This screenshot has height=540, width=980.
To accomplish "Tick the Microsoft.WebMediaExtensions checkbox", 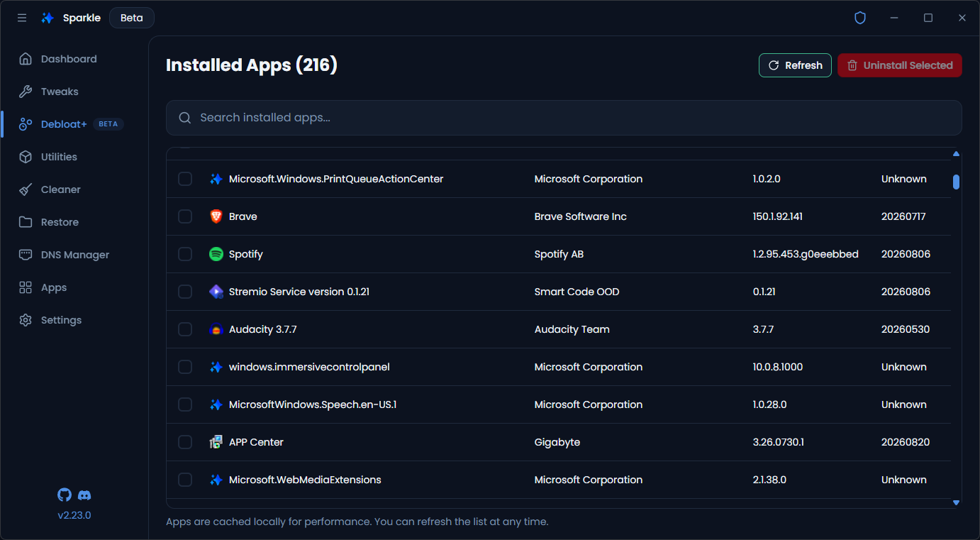I will [x=185, y=480].
